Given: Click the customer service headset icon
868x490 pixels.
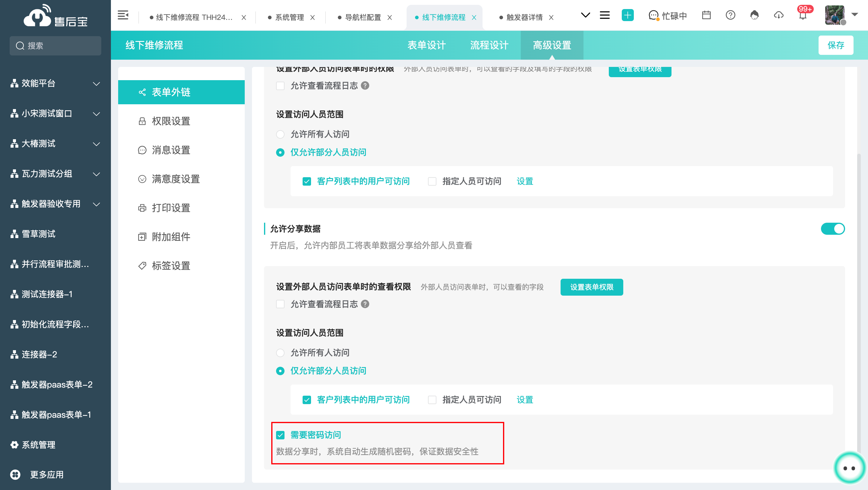Looking at the screenshot, I should tap(754, 15).
